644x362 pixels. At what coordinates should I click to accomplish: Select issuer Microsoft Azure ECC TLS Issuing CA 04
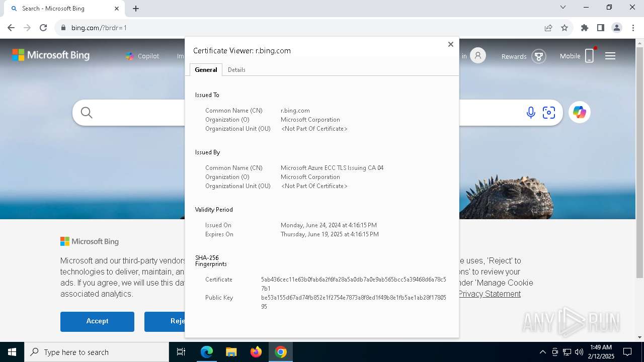coord(332,168)
